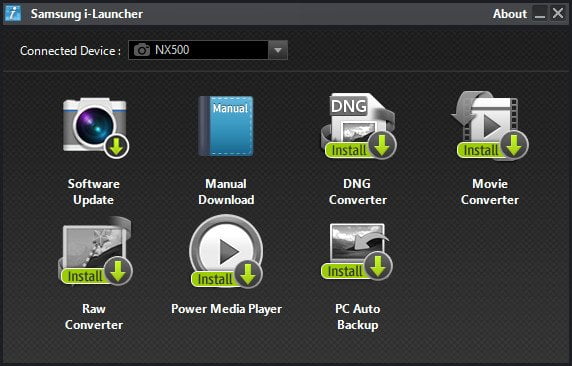Click the camera glyph beside NX500

coord(142,50)
